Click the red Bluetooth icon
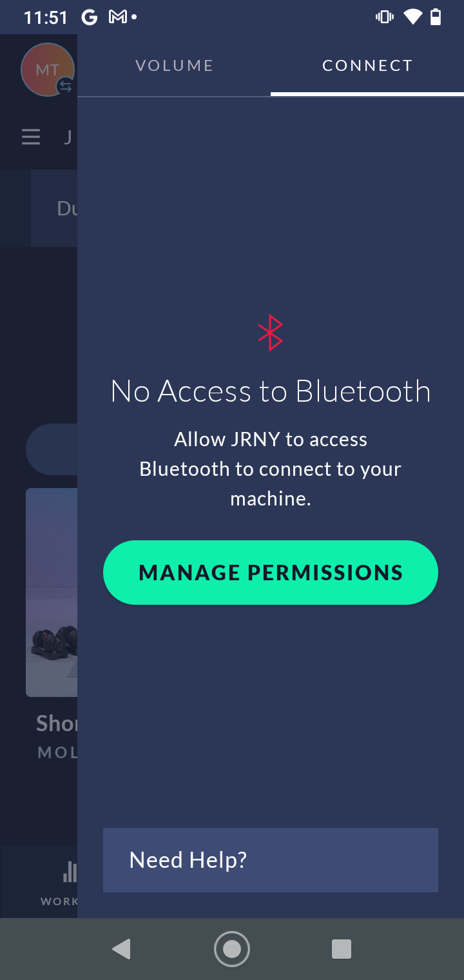Screen dimensions: 464x980 click(x=271, y=333)
